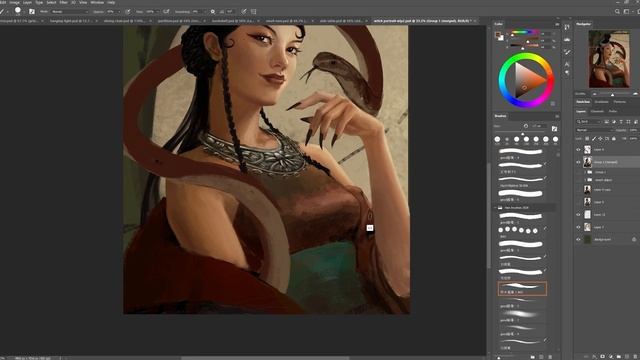Open the Window menu
Image resolution: width=640 pixels, height=360 pixels.
(x=97, y=2)
